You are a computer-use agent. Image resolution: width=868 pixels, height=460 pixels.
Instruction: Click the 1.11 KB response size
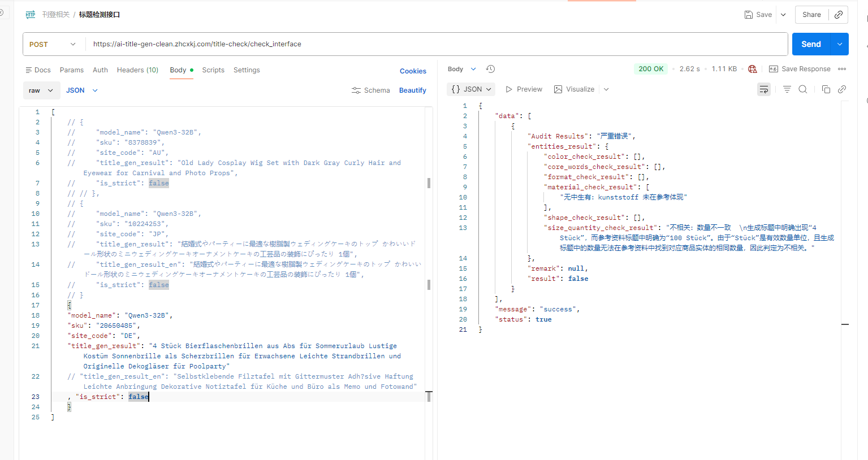724,69
